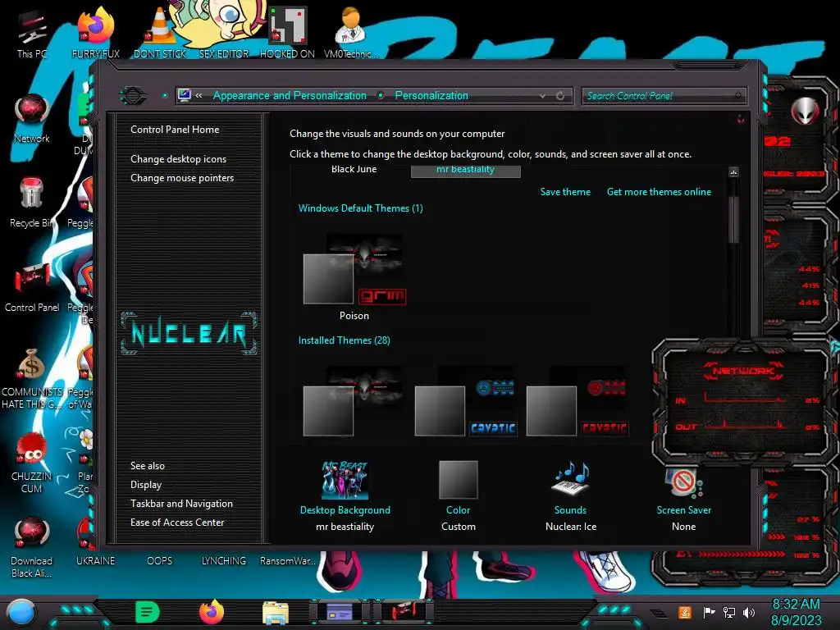Select the OOPS desktop label
This screenshot has width=840, height=630.
pyautogui.click(x=160, y=561)
